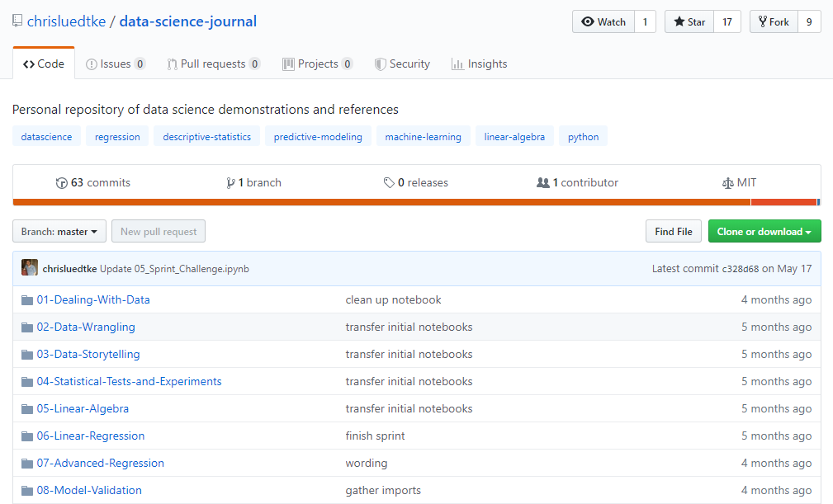Select the machine-learning topic tag
This screenshot has width=833, height=504.
tap(423, 137)
